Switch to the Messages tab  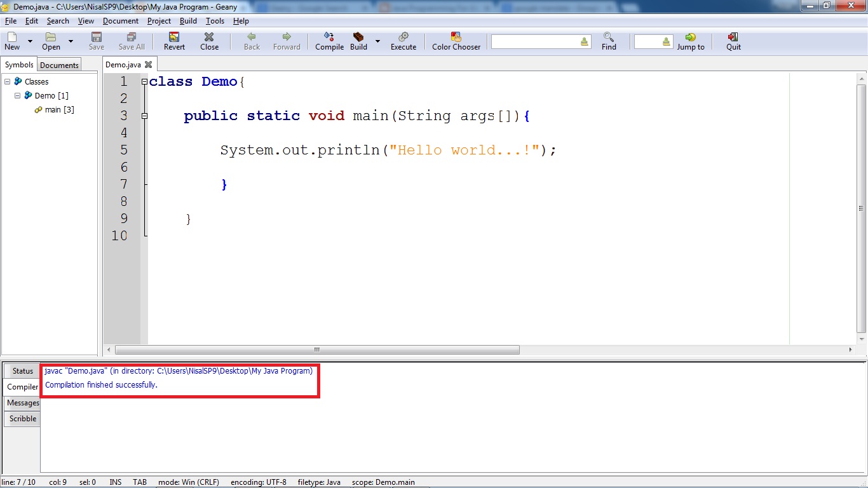23,403
